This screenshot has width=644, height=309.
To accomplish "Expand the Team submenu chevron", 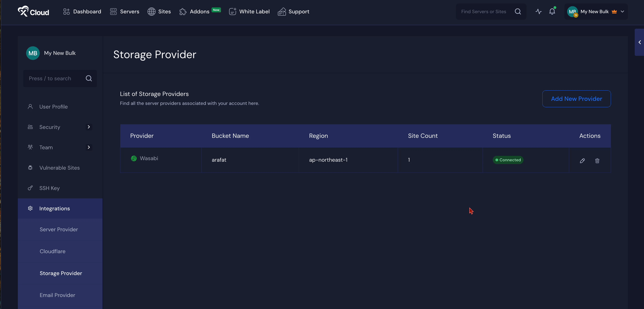I will (x=89, y=147).
